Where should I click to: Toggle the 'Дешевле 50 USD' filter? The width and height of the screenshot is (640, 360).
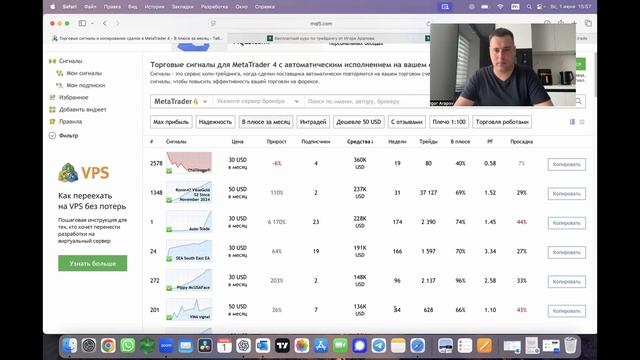[x=359, y=122]
